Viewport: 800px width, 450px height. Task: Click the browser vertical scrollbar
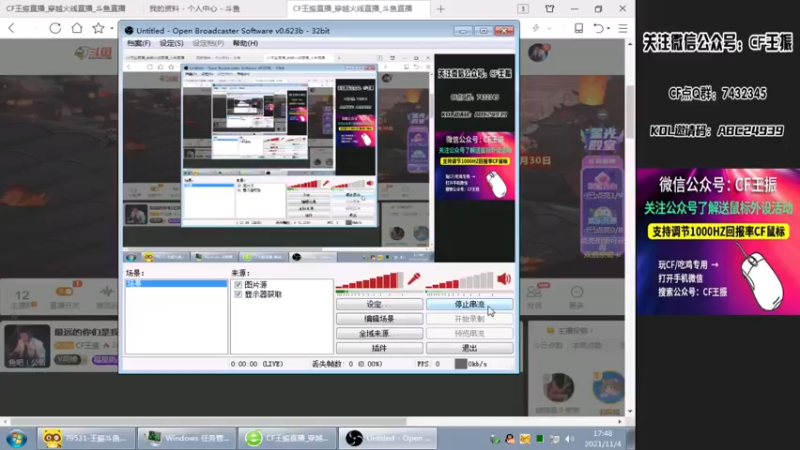pyautogui.click(x=630, y=113)
